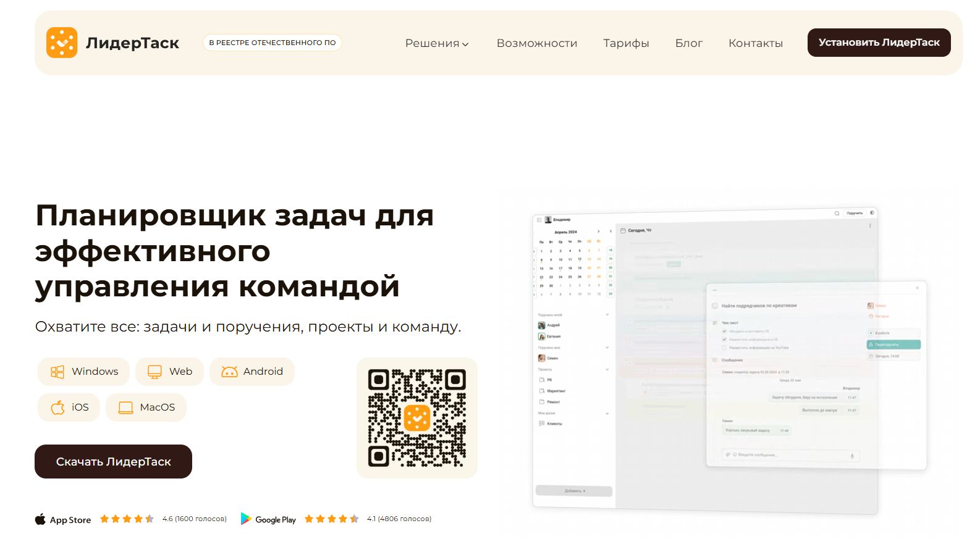Select the iOS platform button

tap(69, 407)
